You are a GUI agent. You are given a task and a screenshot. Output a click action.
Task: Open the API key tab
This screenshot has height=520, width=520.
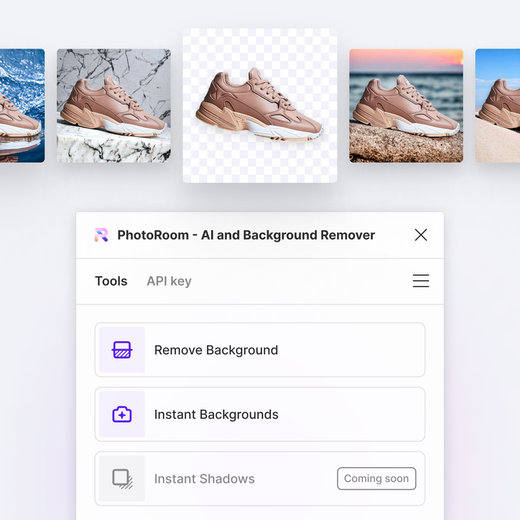(x=169, y=281)
